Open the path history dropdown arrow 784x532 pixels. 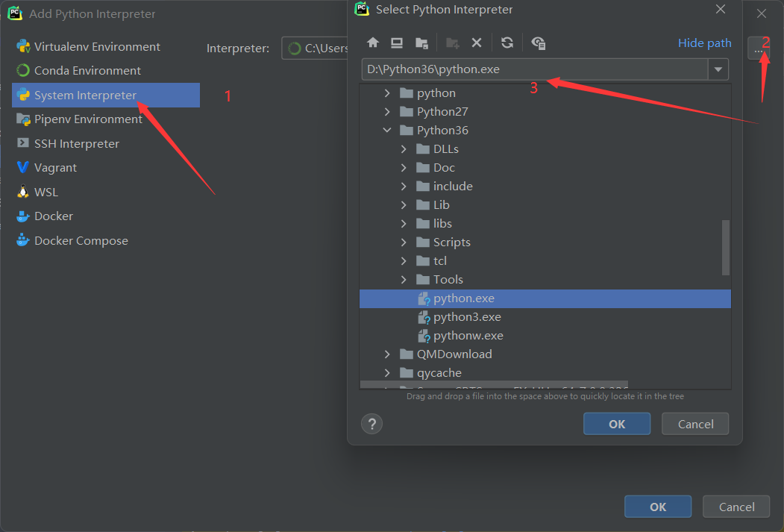718,69
